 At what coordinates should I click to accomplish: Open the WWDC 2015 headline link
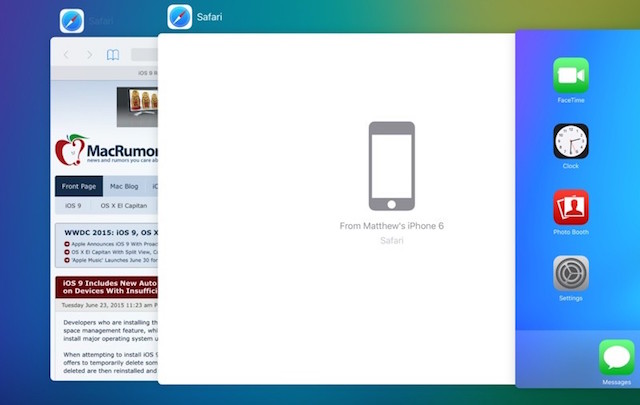tap(111, 233)
